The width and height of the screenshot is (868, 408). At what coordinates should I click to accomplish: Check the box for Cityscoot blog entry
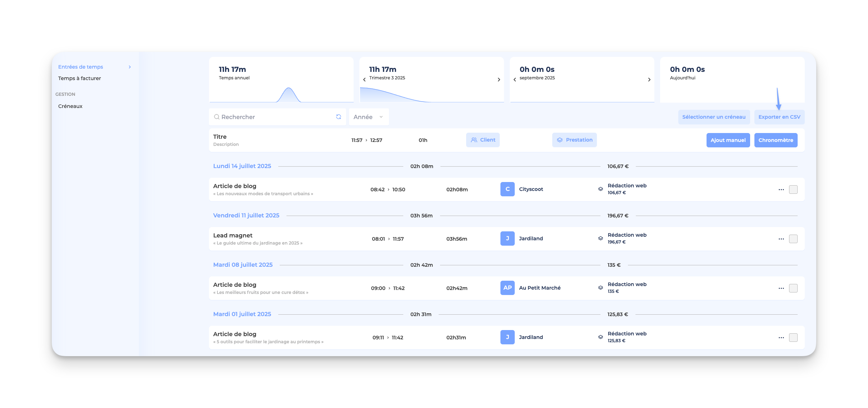(x=793, y=190)
